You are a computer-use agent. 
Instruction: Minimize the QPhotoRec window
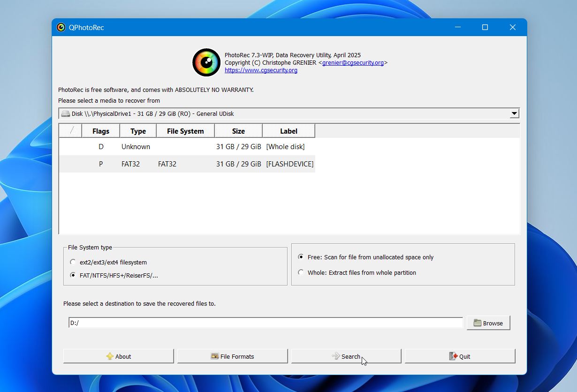(457, 27)
